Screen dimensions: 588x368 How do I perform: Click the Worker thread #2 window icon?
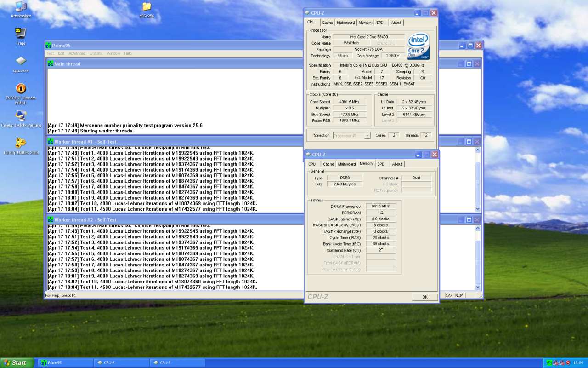click(51, 220)
